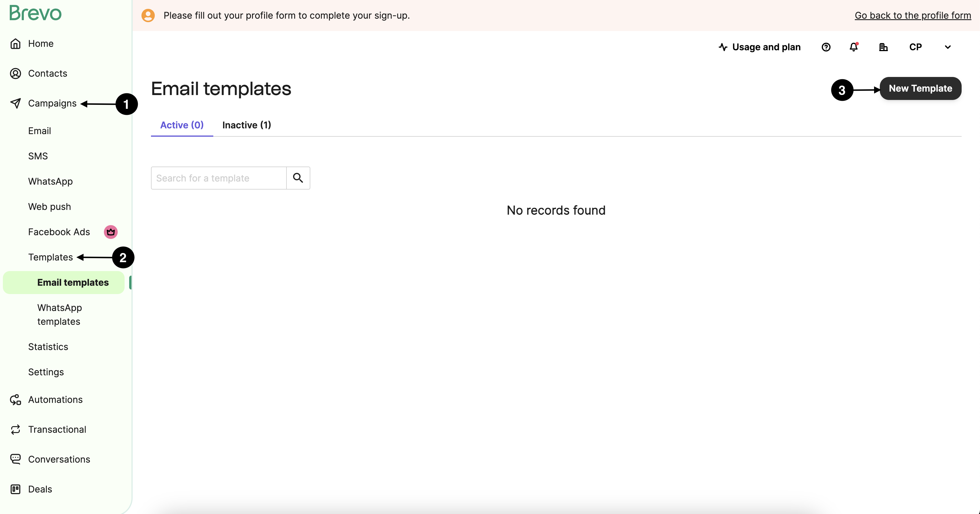Open Automations in the sidebar

tap(55, 399)
